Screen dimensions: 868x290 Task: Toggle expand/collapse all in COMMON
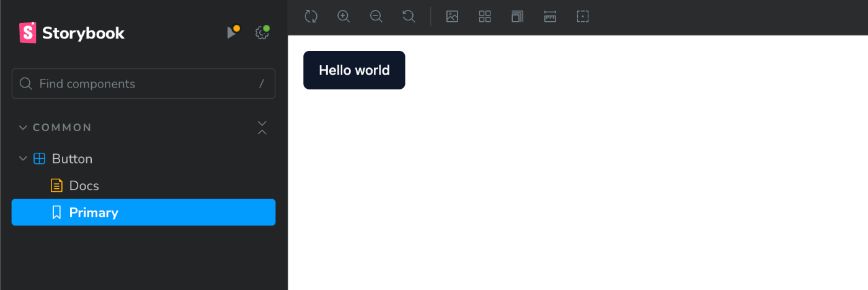[x=262, y=127]
